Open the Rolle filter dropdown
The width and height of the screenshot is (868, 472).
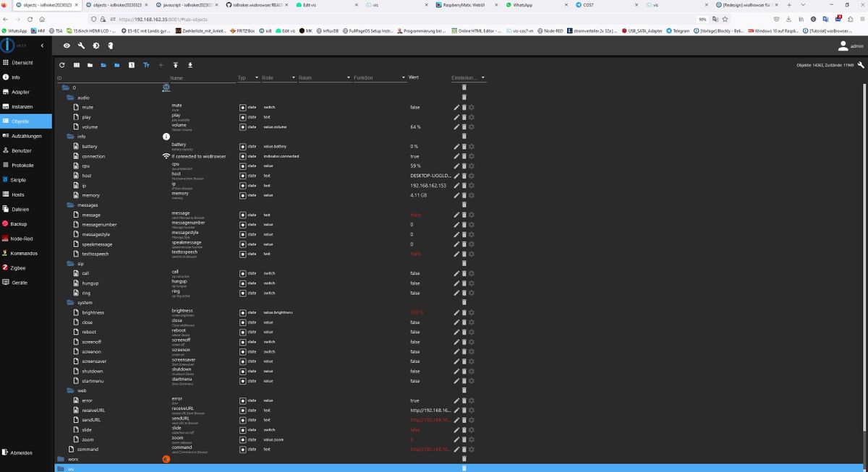click(278, 77)
